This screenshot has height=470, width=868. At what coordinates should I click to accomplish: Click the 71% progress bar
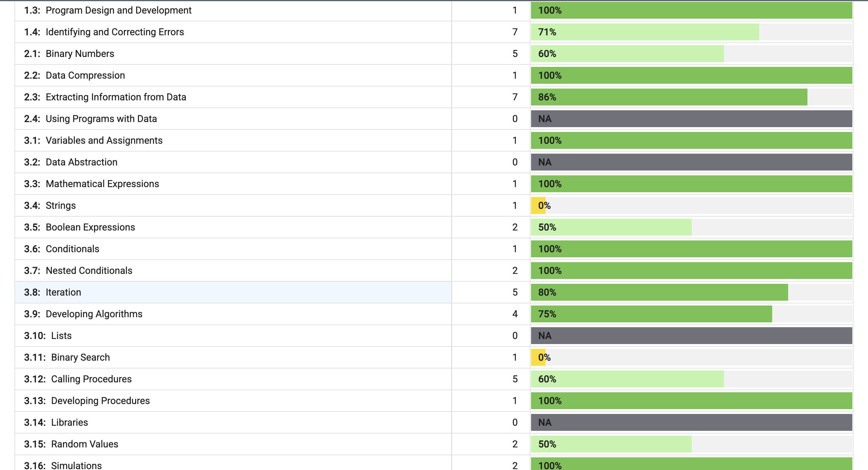coord(645,32)
